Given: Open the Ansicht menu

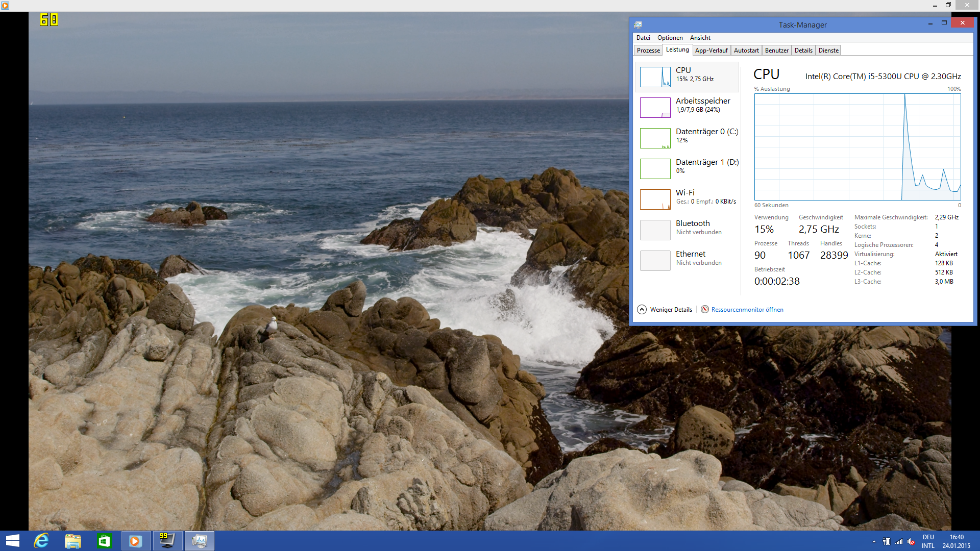Looking at the screenshot, I should tap(700, 38).
